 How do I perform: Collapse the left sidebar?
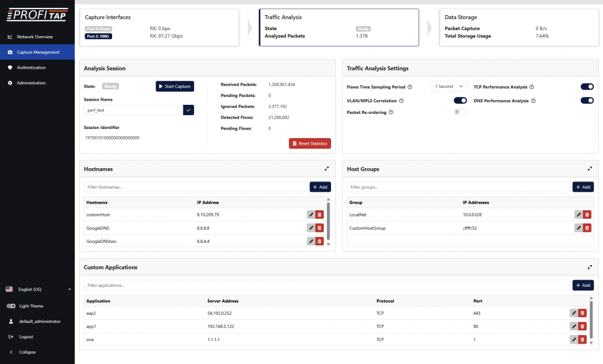click(27, 352)
